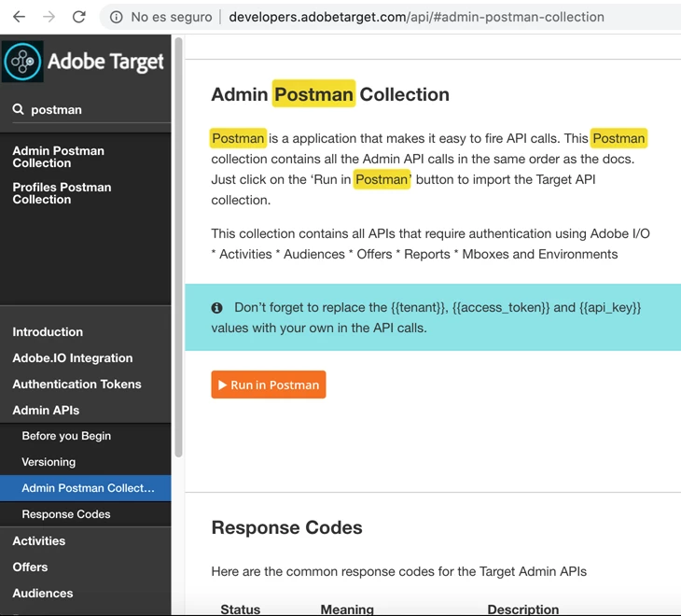Click the search magnifier icon in the sidebar
This screenshot has width=681, height=616.
pos(18,109)
